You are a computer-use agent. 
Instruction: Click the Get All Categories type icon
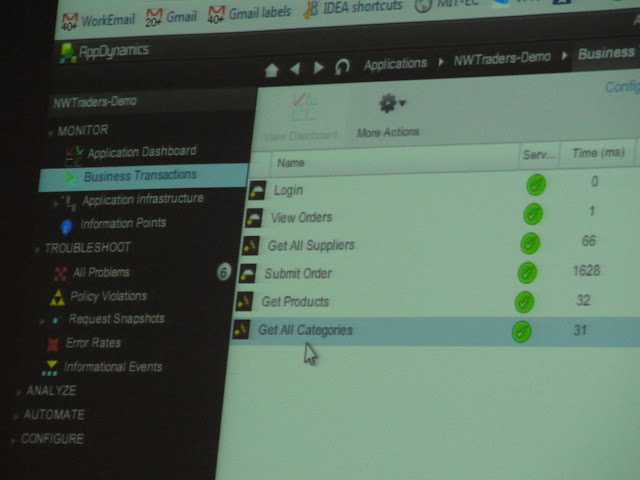click(241, 329)
